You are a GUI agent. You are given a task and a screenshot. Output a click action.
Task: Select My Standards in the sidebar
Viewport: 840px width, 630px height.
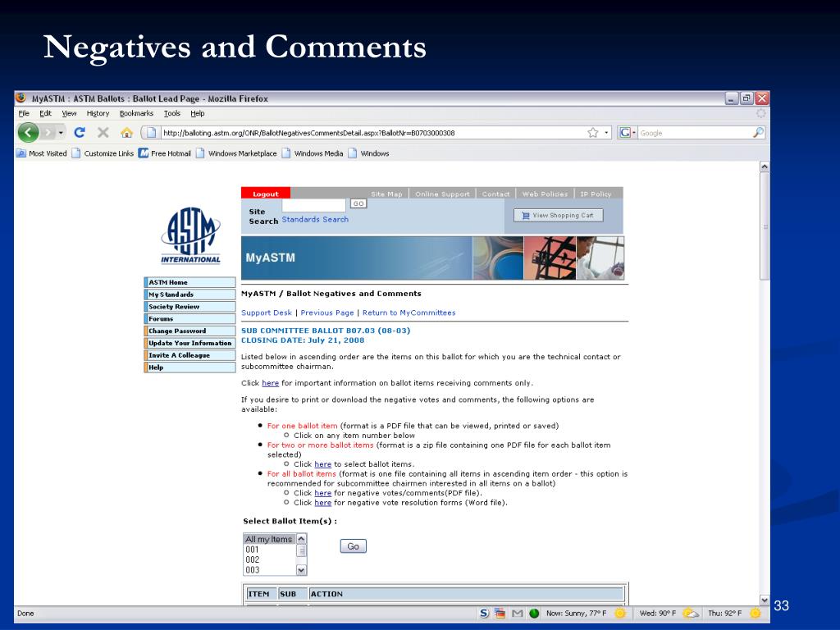point(189,294)
